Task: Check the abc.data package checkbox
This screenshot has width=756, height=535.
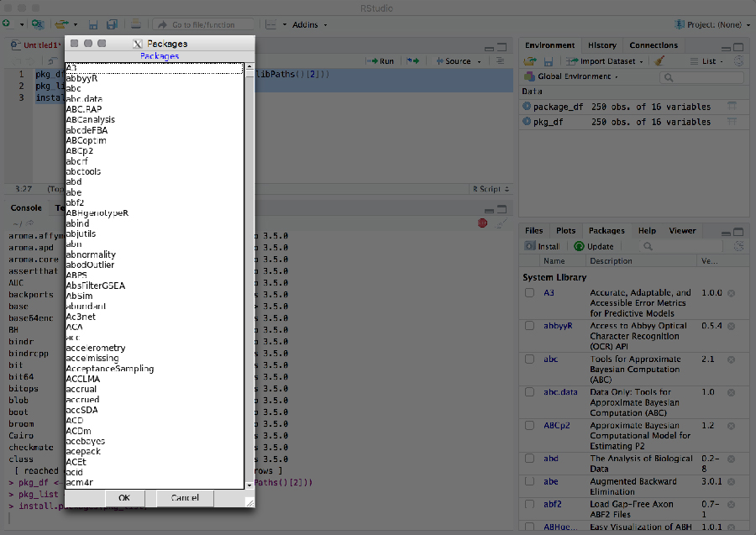Action: point(529,392)
